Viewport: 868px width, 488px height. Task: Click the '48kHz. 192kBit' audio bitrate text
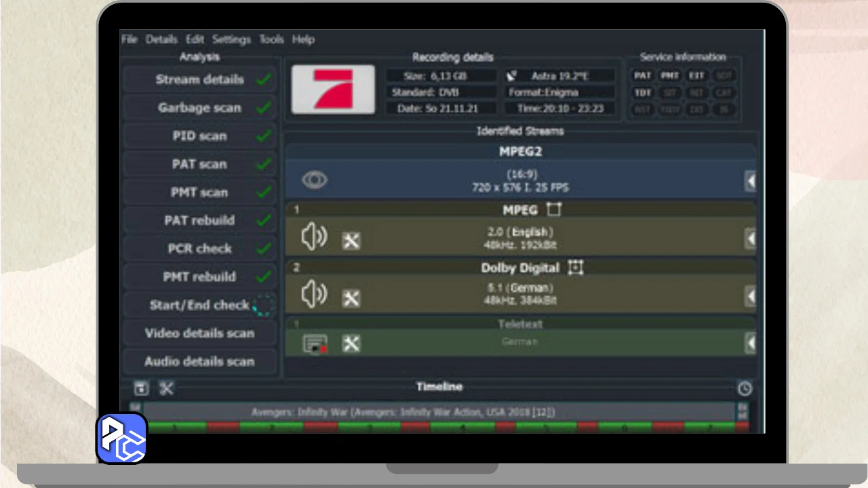(x=520, y=244)
